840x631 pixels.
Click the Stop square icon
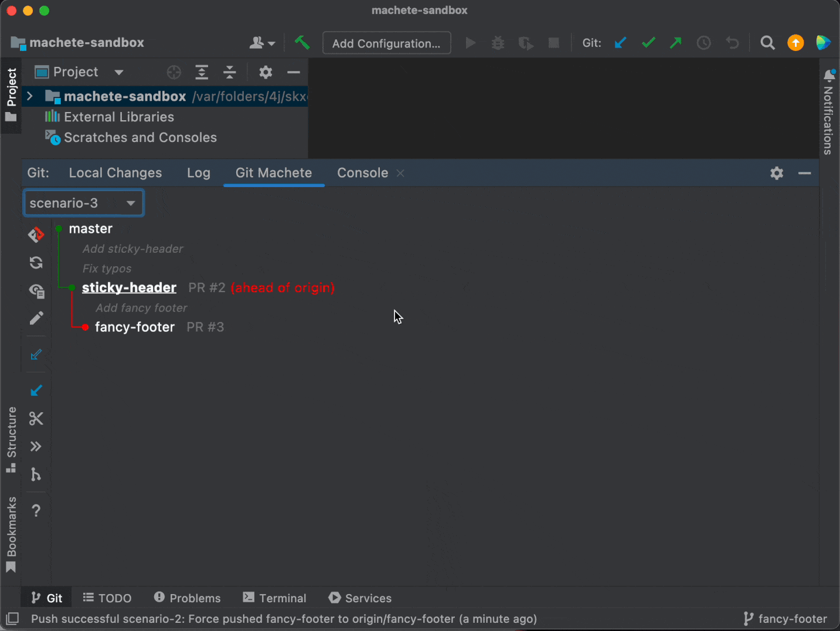(x=553, y=43)
